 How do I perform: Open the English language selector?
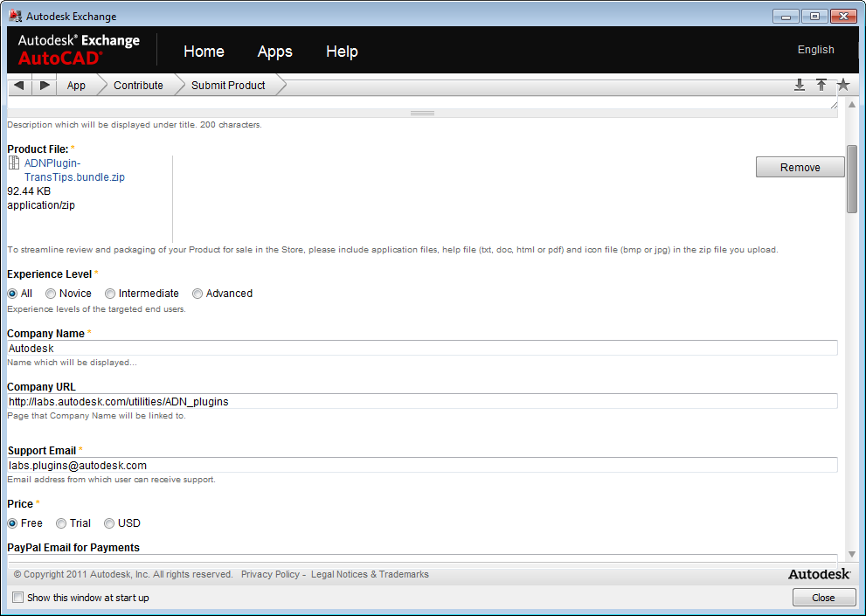pos(815,50)
